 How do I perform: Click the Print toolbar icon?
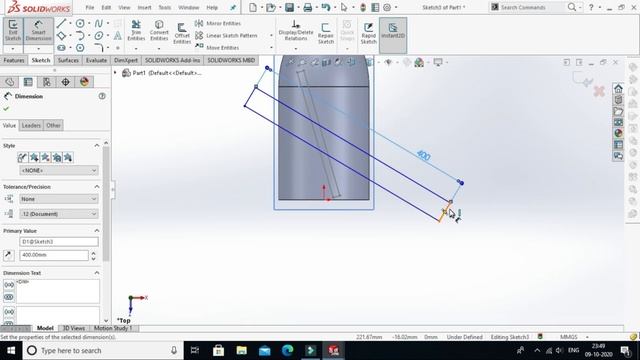pyautogui.click(x=308, y=7)
